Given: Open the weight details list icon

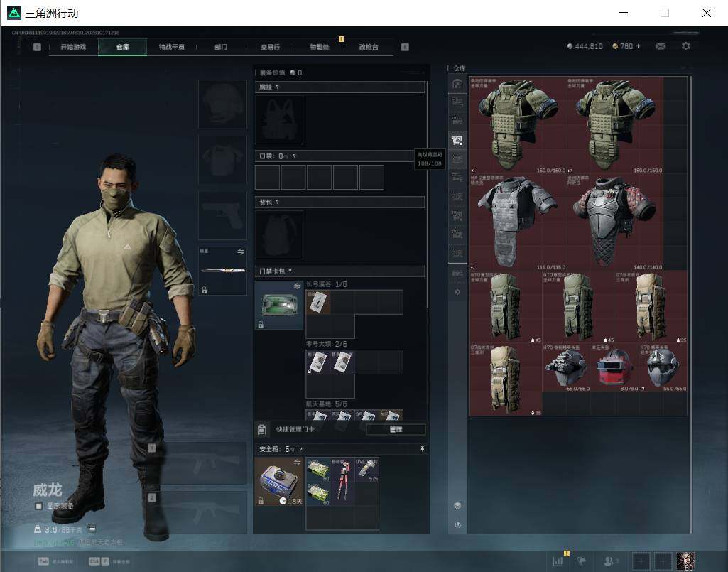Looking at the screenshot, I should [92, 529].
